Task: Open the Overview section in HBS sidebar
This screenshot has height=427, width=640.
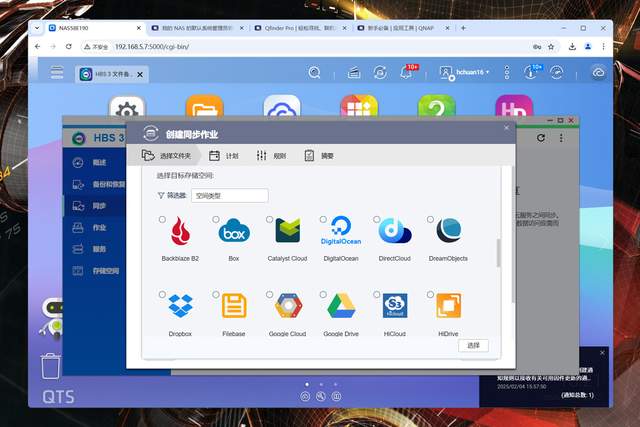Action: point(94,162)
